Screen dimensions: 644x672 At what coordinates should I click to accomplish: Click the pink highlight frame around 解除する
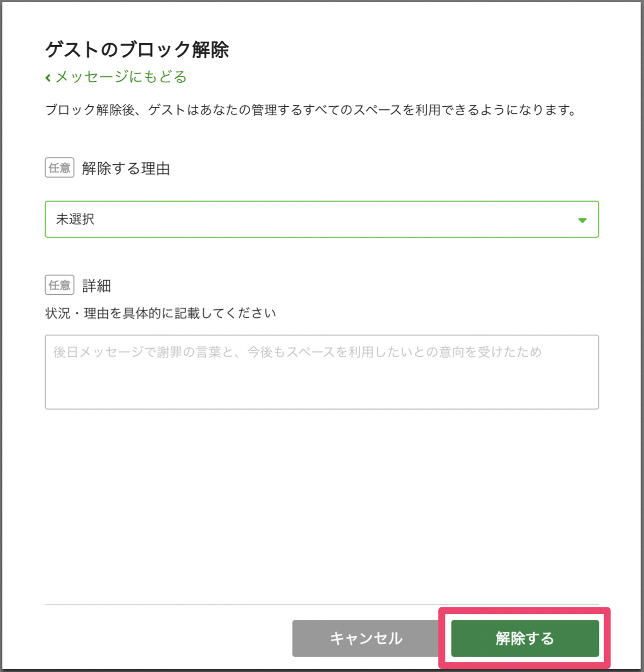pos(525,611)
